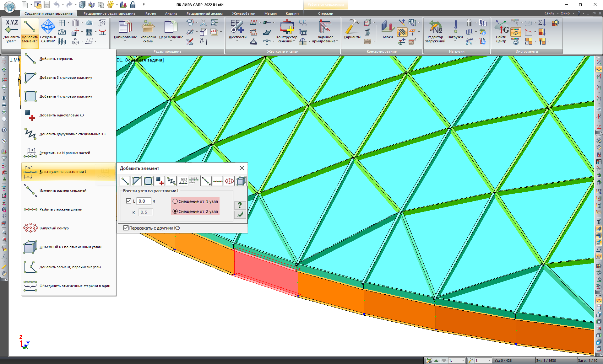Image resolution: width=603 pixels, height=364 pixels.
Task: Uncheck Пересекать с другими КЭ
Action: point(126,228)
